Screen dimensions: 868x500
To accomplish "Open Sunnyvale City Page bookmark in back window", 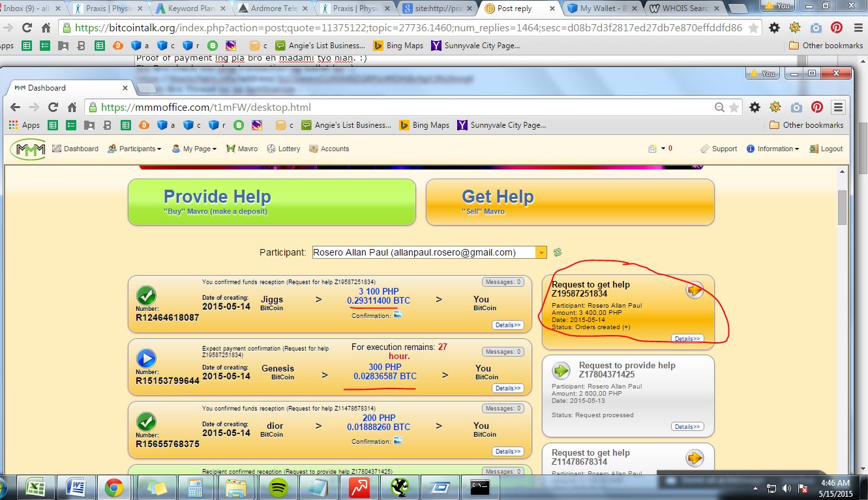I will pyautogui.click(x=475, y=46).
